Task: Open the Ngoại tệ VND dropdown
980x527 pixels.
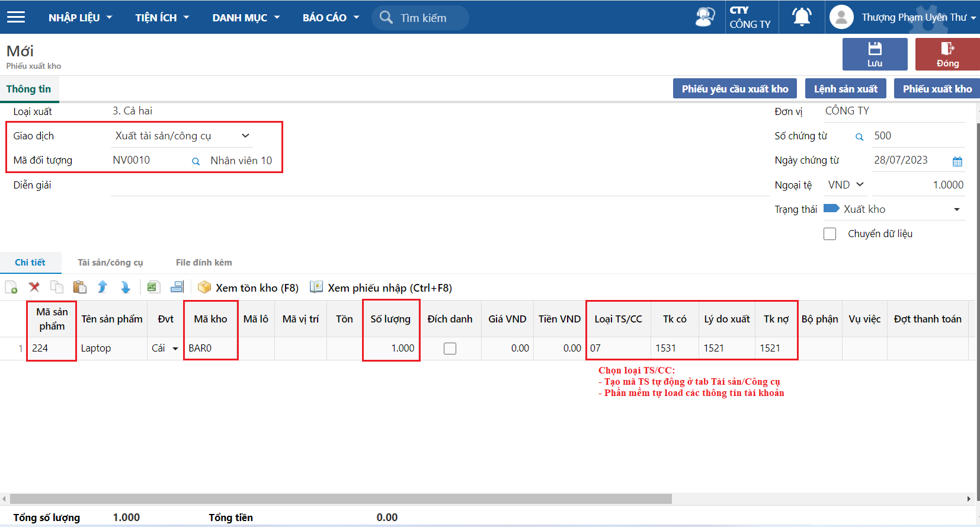Action: click(x=859, y=185)
